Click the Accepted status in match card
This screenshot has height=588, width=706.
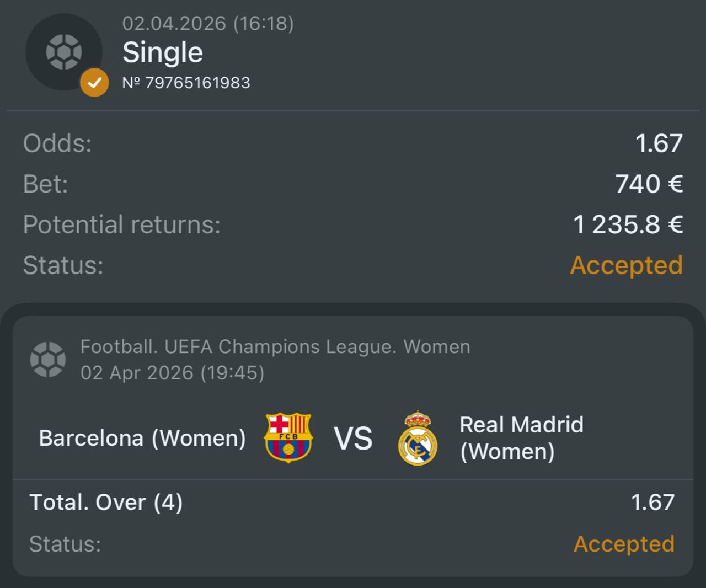[x=624, y=544]
